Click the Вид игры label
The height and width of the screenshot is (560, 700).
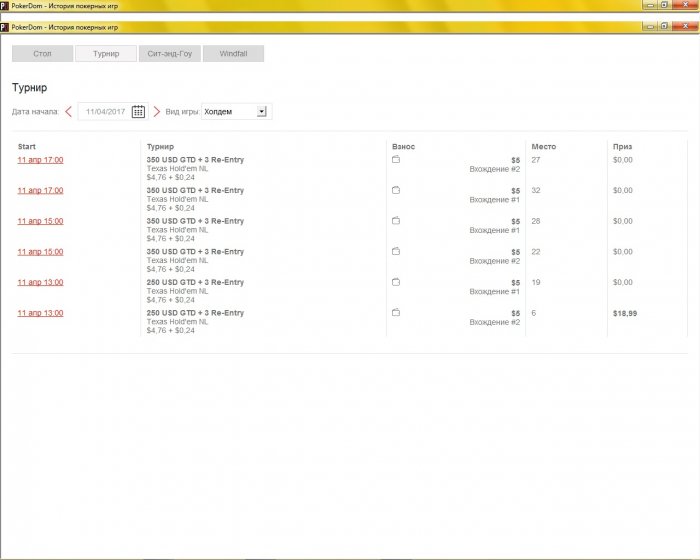click(182, 112)
